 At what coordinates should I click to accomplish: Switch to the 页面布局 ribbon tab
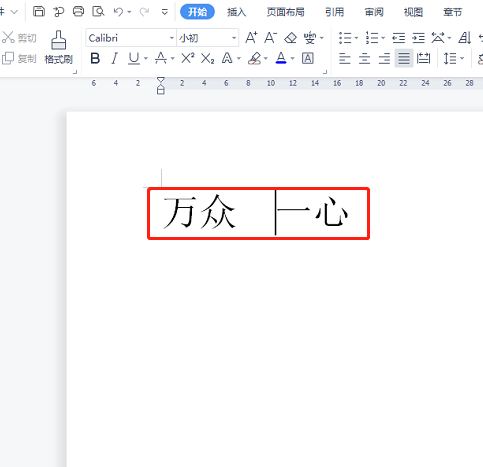(285, 12)
